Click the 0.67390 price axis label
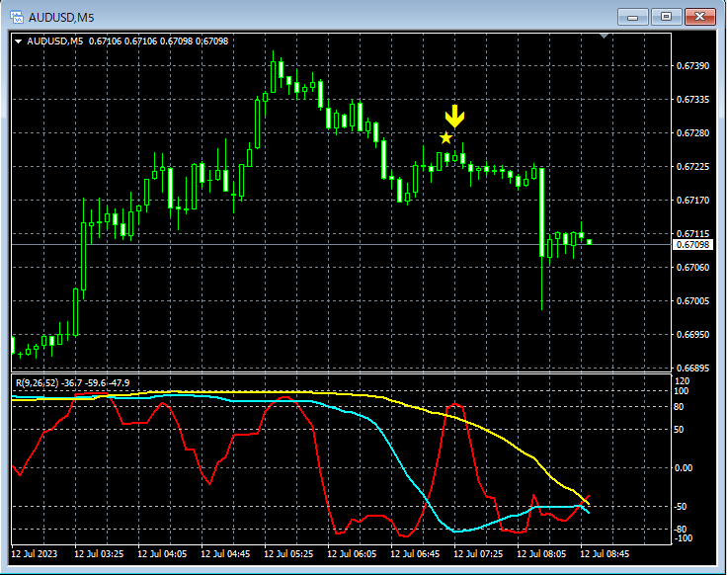Viewport: 728px width, 575px height. pyautogui.click(x=692, y=66)
